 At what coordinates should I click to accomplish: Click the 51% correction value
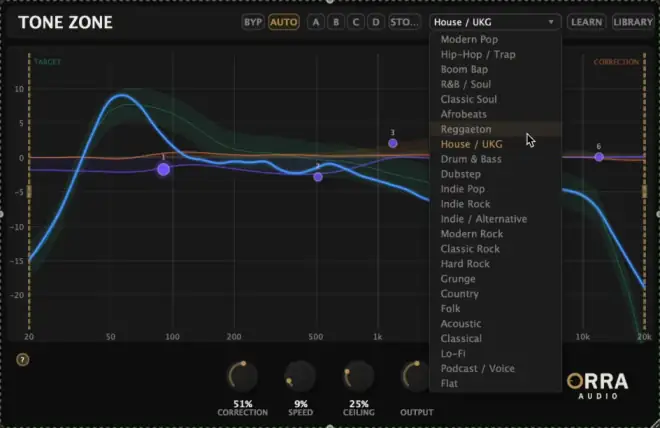pyautogui.click(x=243, y=404)
